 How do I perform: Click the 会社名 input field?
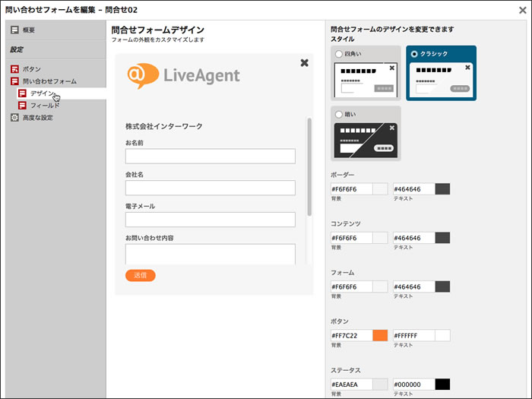coord(211,188)
